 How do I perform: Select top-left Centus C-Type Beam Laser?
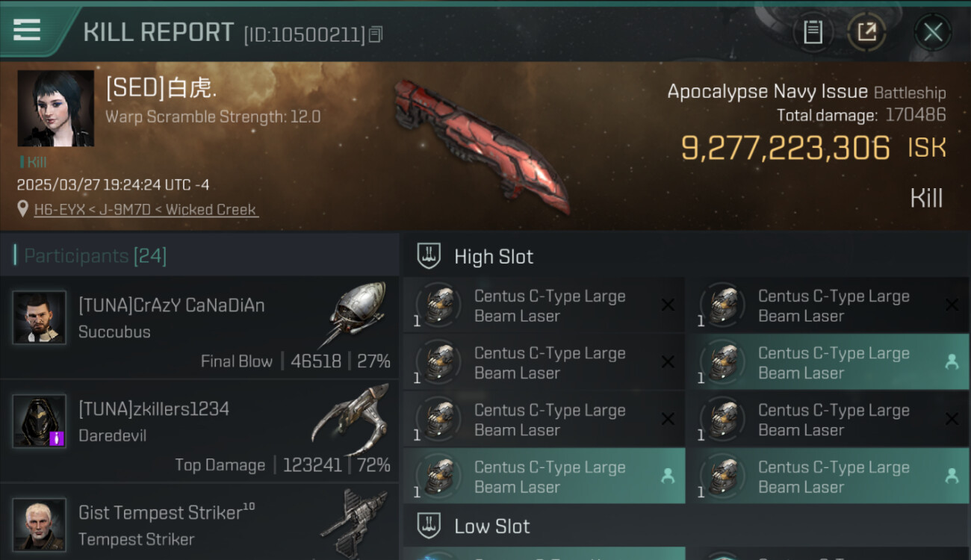544,305
